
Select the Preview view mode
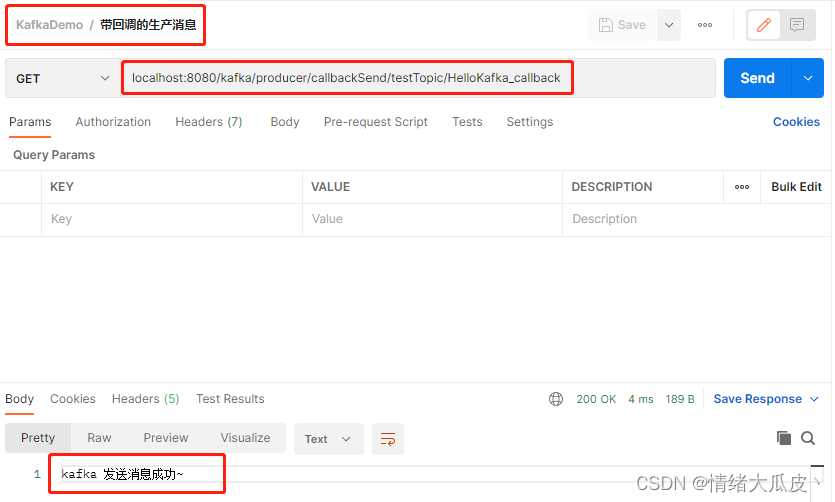(x=166, y=438)
